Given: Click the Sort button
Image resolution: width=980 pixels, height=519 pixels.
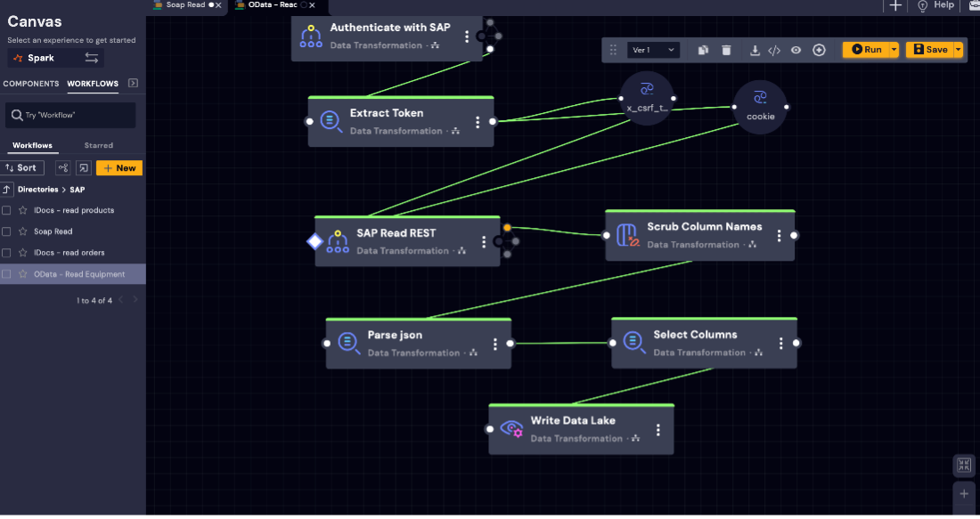Looking at the screenshot, I should point(22,167).
